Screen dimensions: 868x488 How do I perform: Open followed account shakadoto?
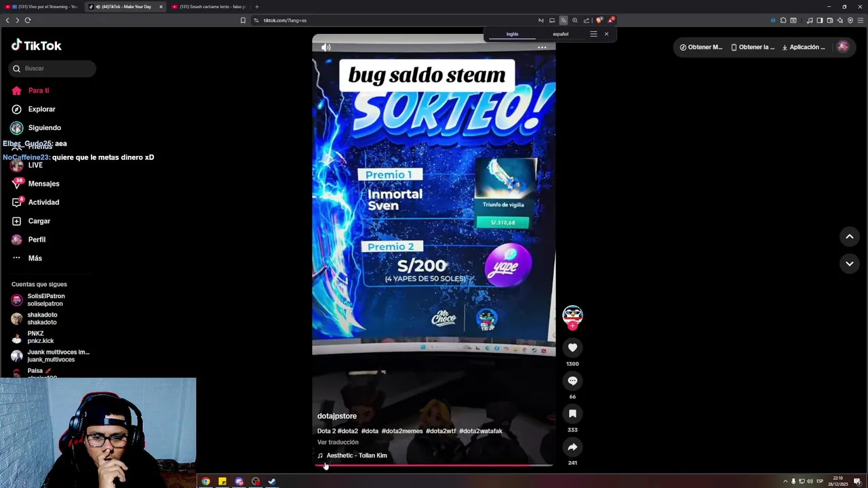tap(35, 319)
